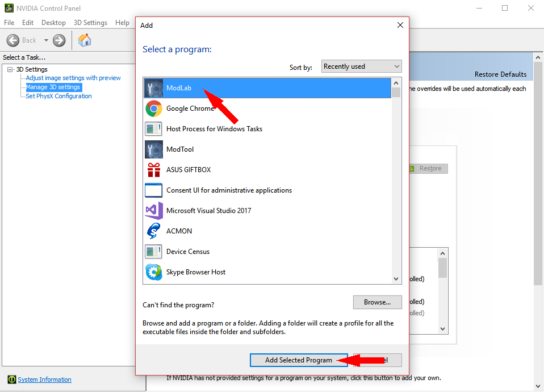Click the Google Chrome icon in list

[154, 109]
